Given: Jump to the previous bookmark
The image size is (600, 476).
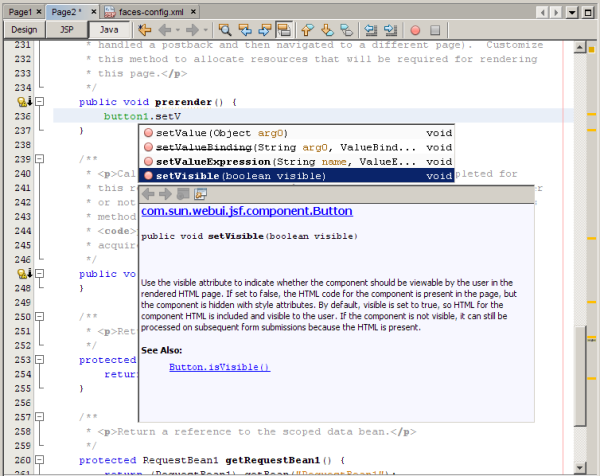Looking at the screenshot, I should [x=307, y=30].
